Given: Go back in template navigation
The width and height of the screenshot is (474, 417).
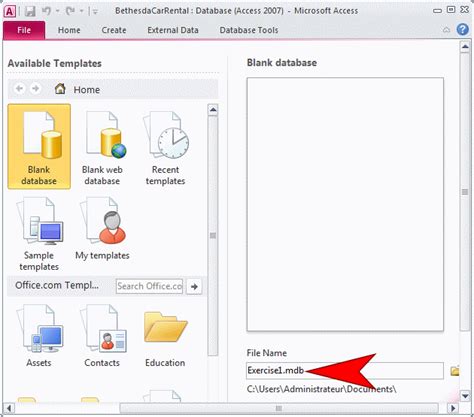Looking at the screenshot, I should click(19, 89).
